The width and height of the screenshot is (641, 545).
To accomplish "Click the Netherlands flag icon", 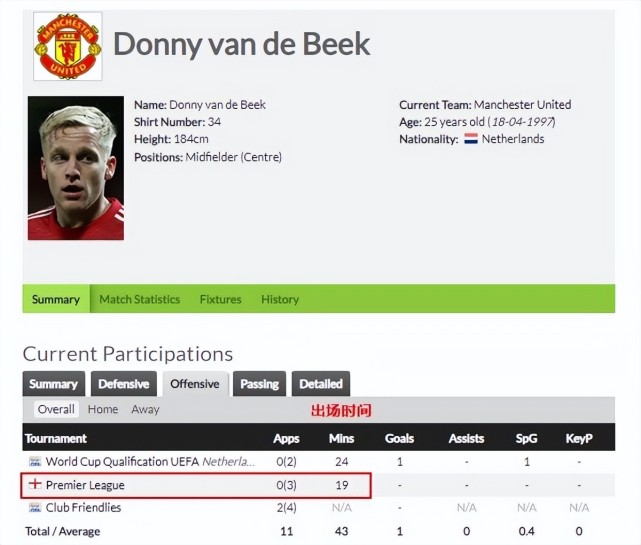I will point(470,139).
